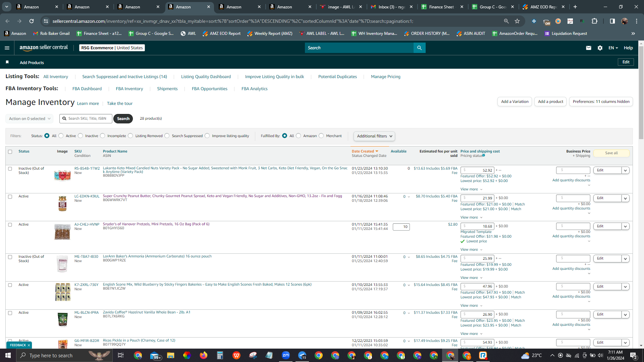Viewport: 644px width, 362px height.
Task: Open Listing Quality Dashboard tool
Action: pos(206,77)
